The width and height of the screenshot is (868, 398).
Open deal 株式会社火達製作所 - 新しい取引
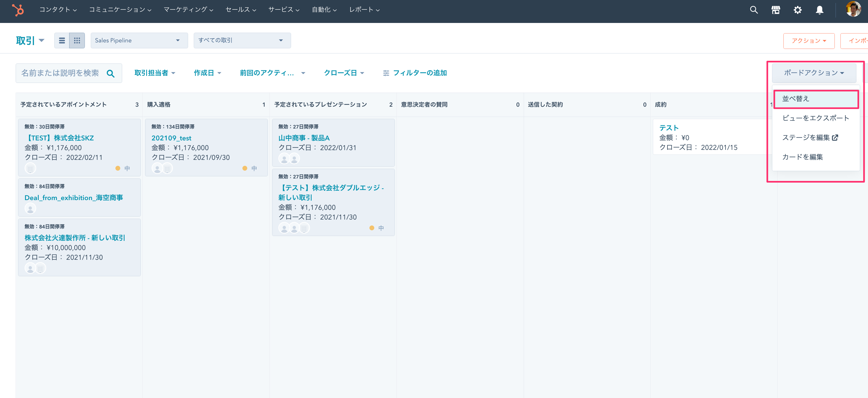pos(75,238)
